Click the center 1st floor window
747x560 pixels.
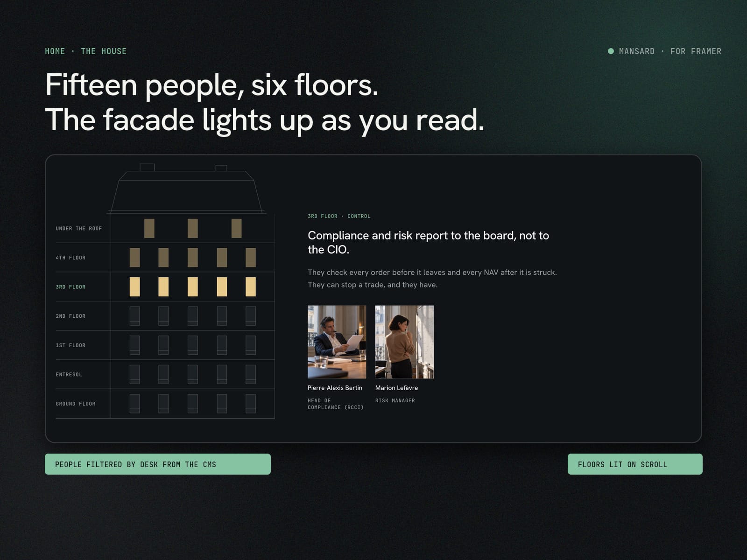point(192,345)
